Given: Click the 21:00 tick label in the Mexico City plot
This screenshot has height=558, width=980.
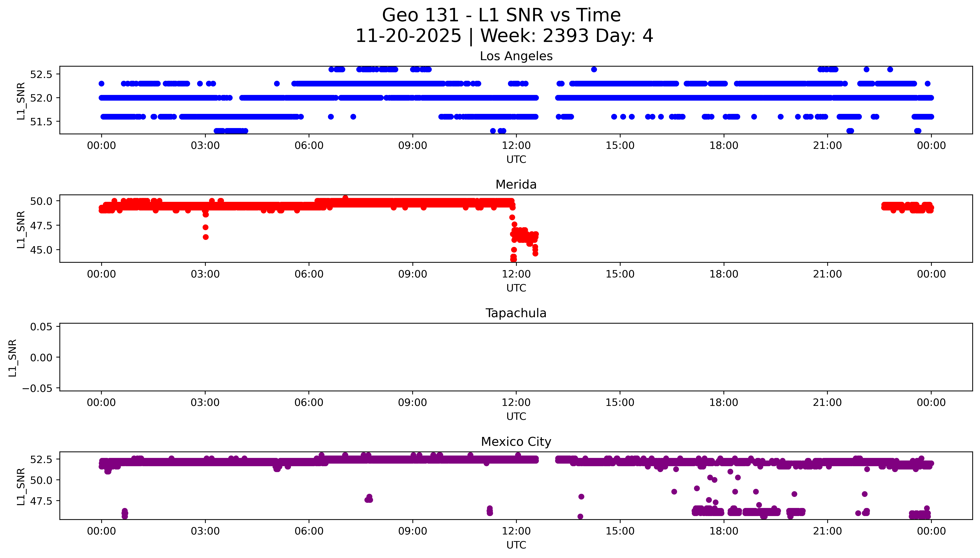Looking at the screenshot, I should click(x=827, y=531).
